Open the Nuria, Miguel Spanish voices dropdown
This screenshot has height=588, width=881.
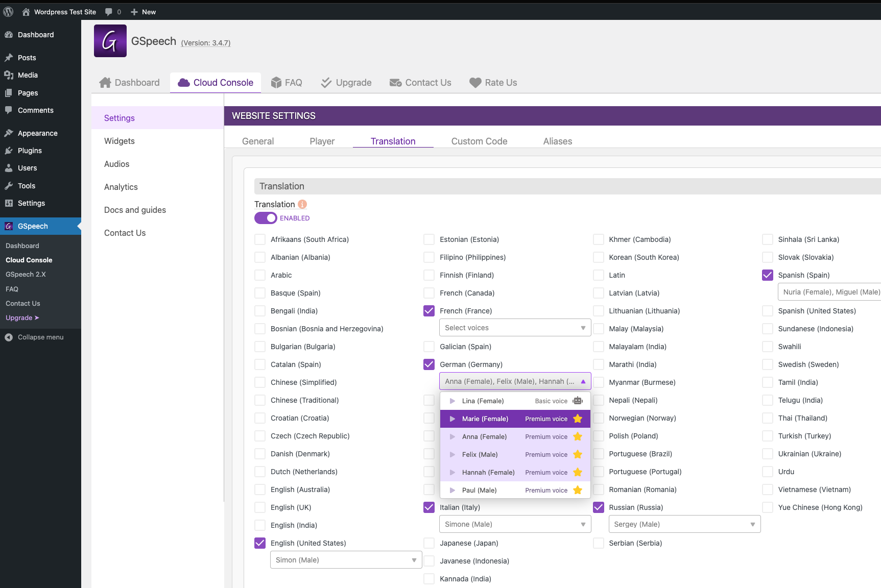829,292
